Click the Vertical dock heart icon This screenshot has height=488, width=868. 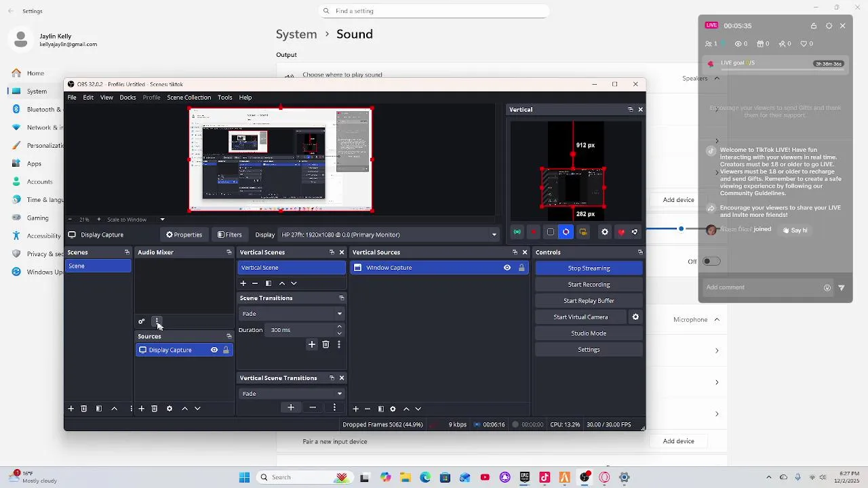(x=621, y=232)
